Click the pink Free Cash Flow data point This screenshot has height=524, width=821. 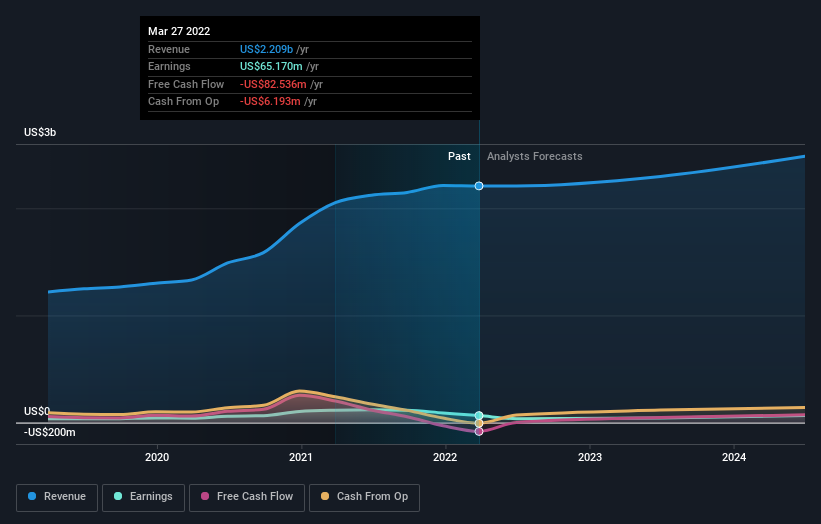tap(479, 431)
